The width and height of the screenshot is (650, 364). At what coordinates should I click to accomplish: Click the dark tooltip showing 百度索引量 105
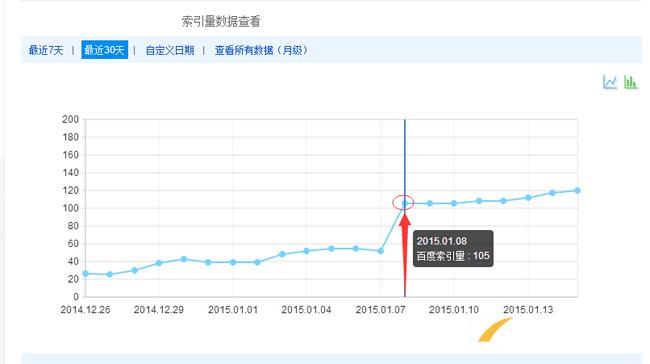coord(453,248)
